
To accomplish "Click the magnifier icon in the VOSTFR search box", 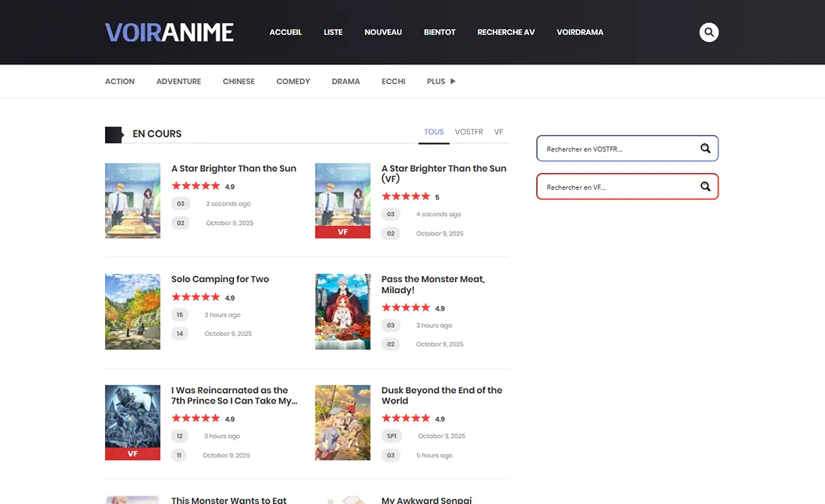I will (705, 148).
